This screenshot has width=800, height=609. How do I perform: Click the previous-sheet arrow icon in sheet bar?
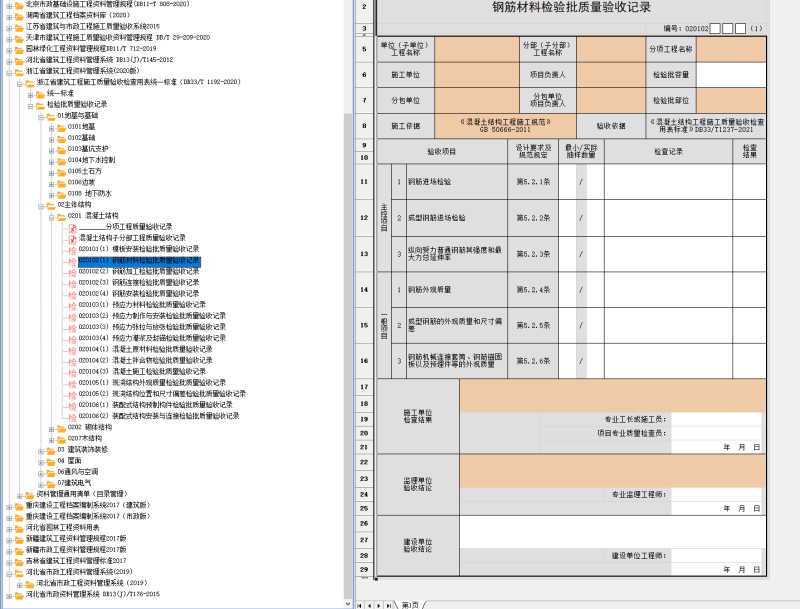tap(370, 605)
